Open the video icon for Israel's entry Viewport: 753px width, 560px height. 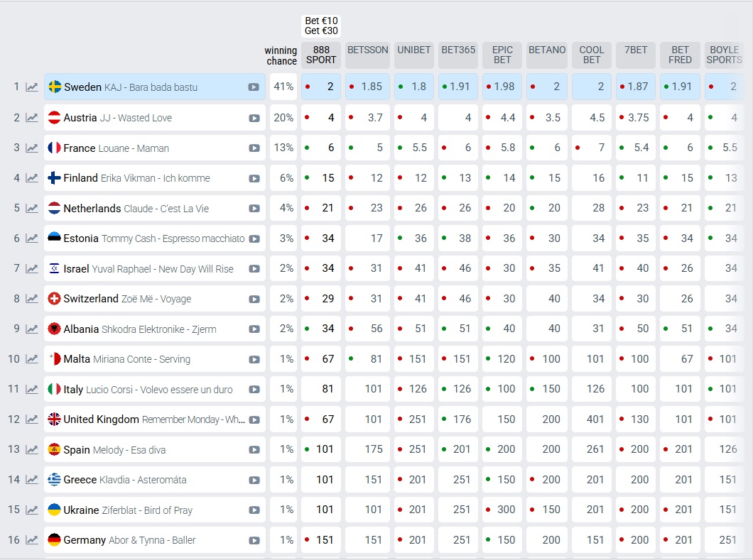pyautogui.click(x=254, y=269)
